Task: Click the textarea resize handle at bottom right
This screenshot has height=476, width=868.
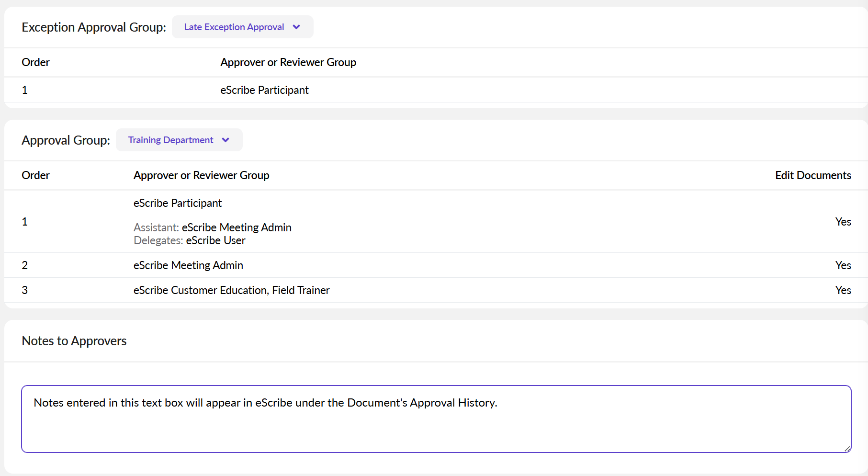Action: (846, 448)
